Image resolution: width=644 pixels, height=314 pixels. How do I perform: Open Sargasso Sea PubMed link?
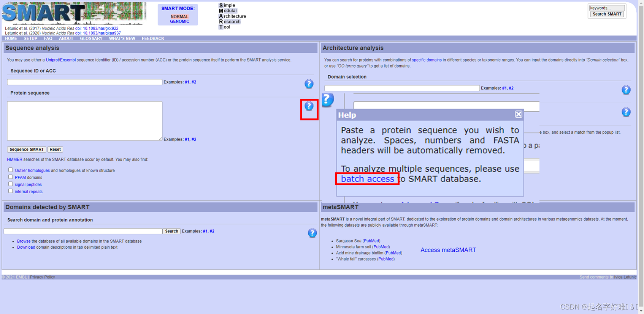pyautogui.click(x=371, y=241)
